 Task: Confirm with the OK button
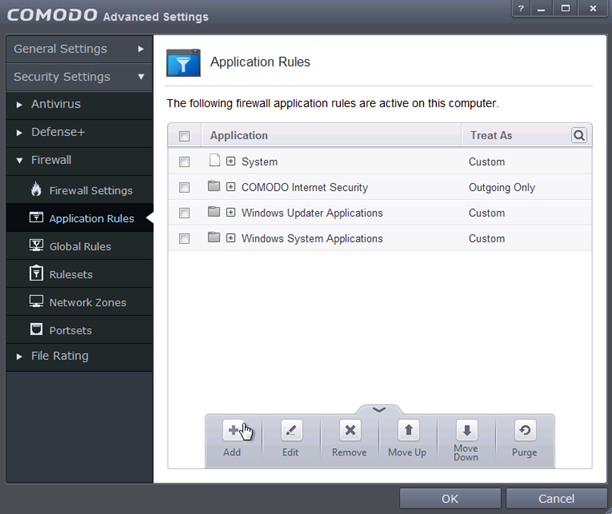tap(450, 498)
